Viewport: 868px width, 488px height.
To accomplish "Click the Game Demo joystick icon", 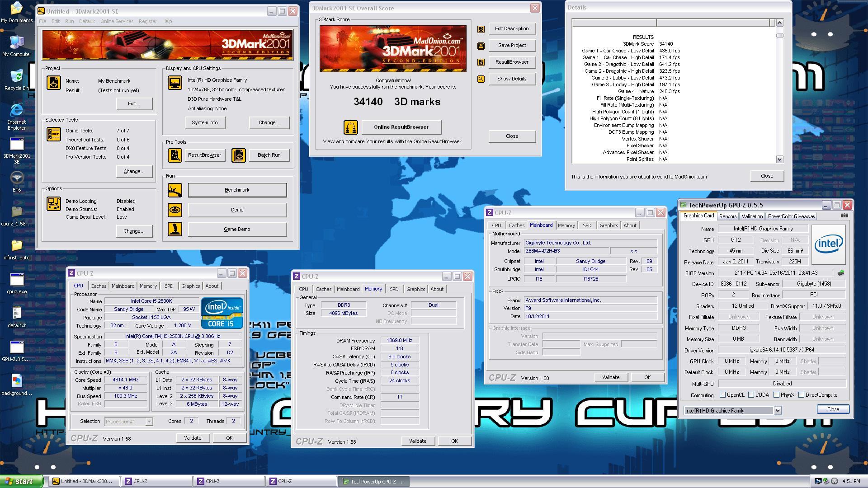I will coord(175,229).
